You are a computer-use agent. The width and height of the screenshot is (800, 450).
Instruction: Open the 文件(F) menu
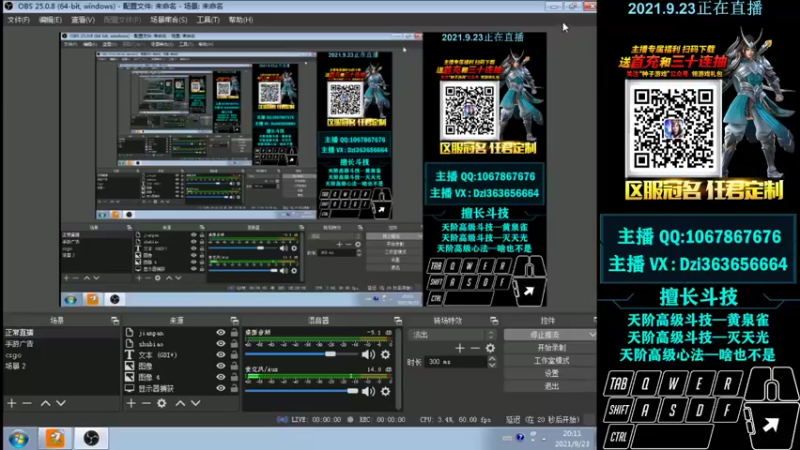(19, 19)
